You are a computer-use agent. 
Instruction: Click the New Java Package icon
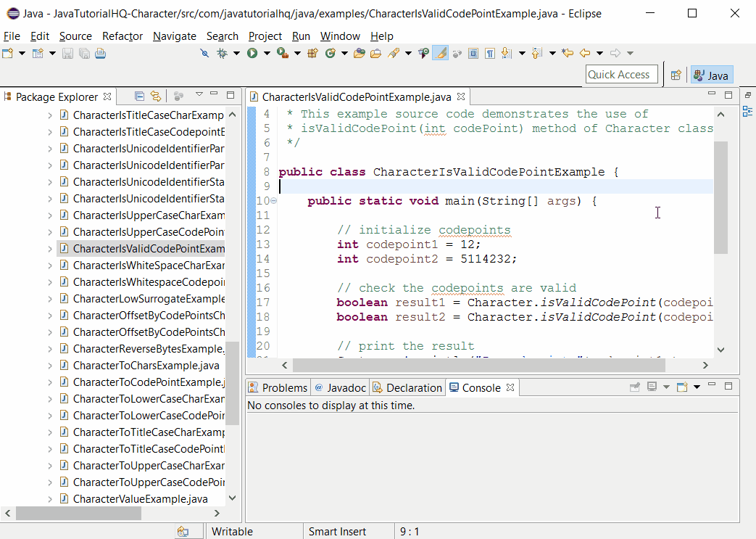[x=313, y=53]
